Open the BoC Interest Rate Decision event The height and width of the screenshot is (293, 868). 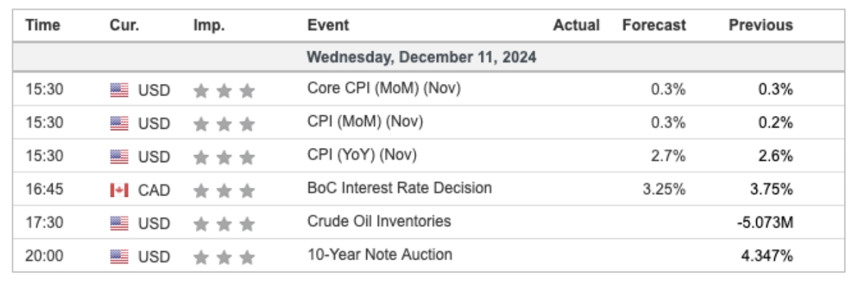click(399, 188)
